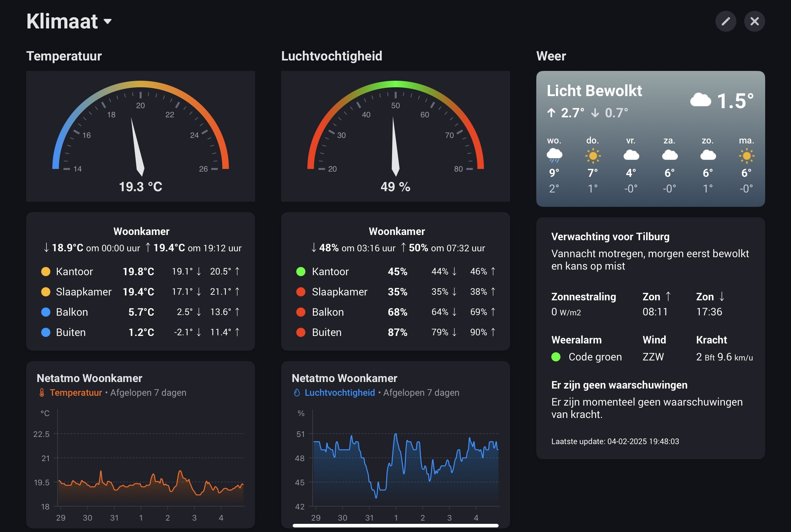The width and height of the screenshot is (791, 532).
Task: Click Wednesday's rainy cloud forecast icon
Action: click(x=554, y=156)
